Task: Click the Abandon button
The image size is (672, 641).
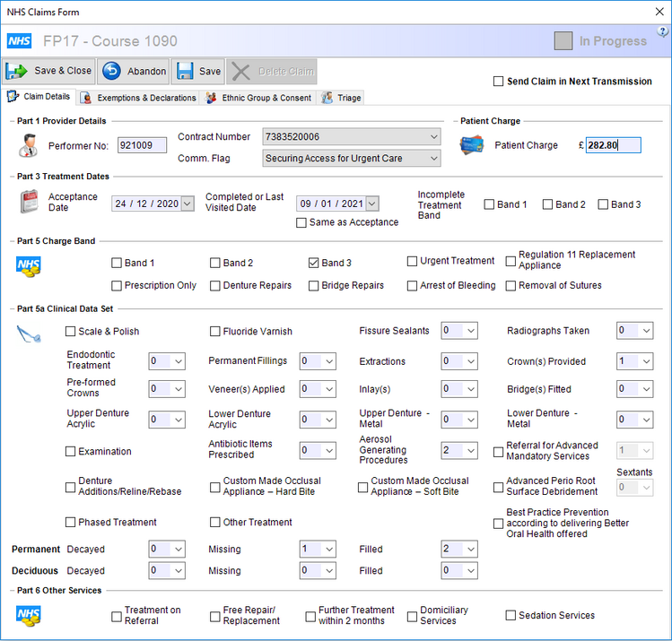Action: pyautogui.click(x=135, y=71)
